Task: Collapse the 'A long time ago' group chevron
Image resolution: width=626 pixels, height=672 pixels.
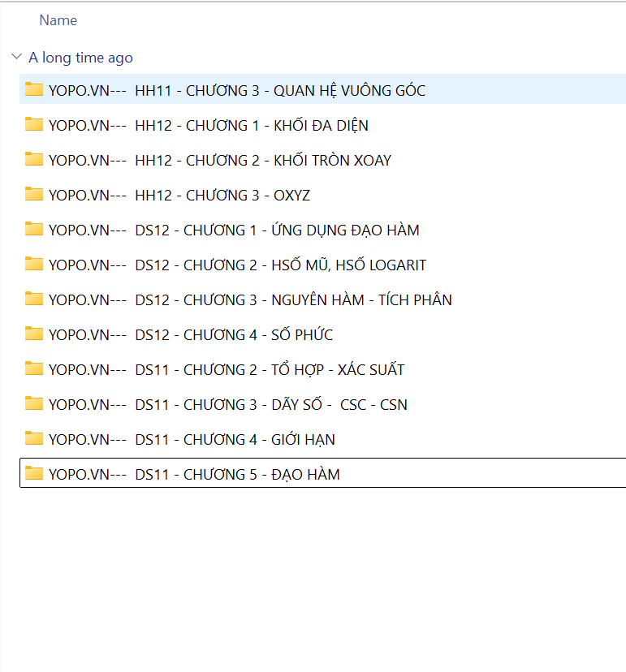Action: point(16,57)
